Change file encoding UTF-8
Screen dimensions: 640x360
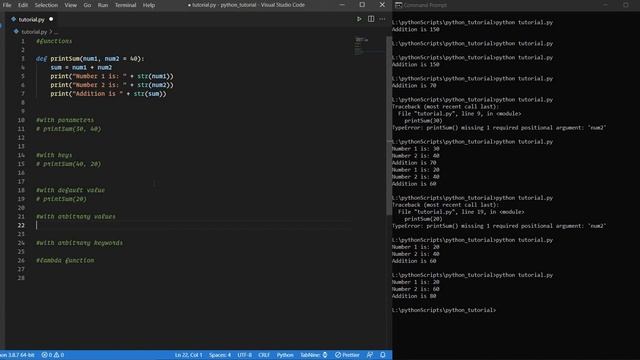[x=244, y=355]
